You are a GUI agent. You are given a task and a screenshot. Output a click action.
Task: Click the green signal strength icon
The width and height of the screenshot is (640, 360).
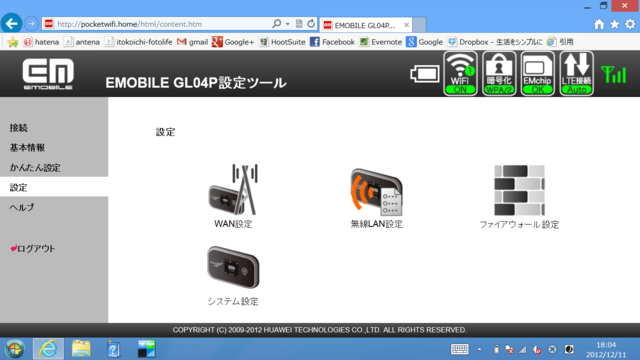613,74
